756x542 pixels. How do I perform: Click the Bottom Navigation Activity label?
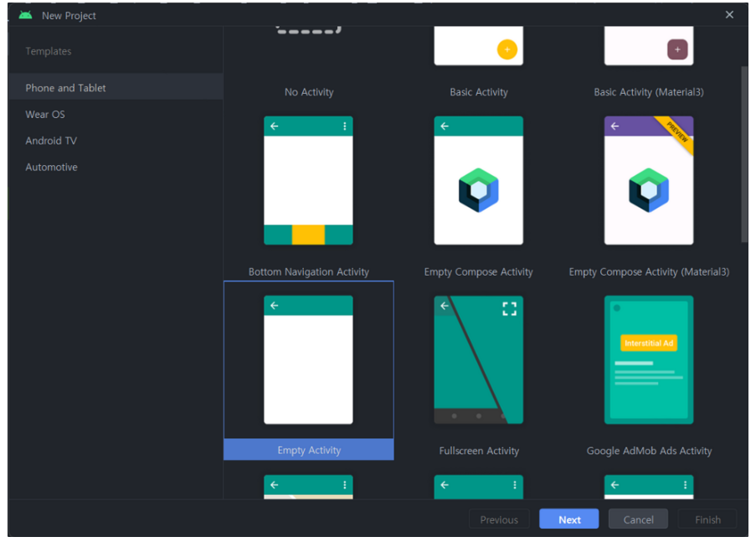[309, 271]
